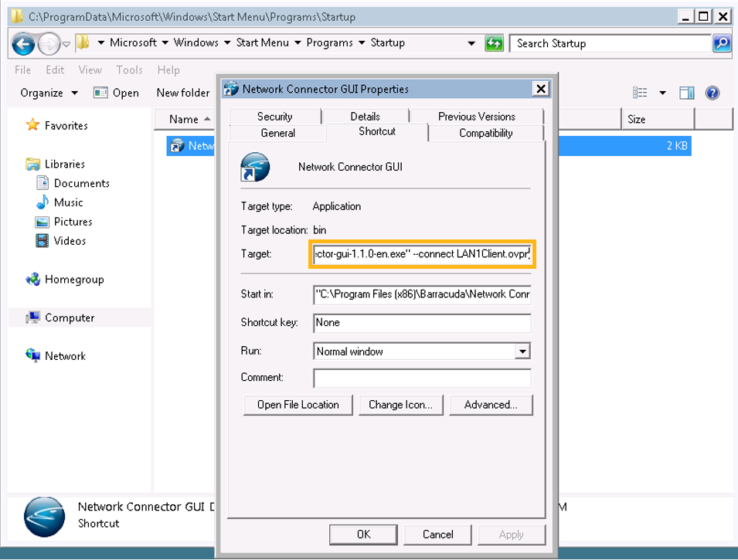Open the File menu in Explorer
The width and height of the screenshot is (738, 560).
coord(22,70)
